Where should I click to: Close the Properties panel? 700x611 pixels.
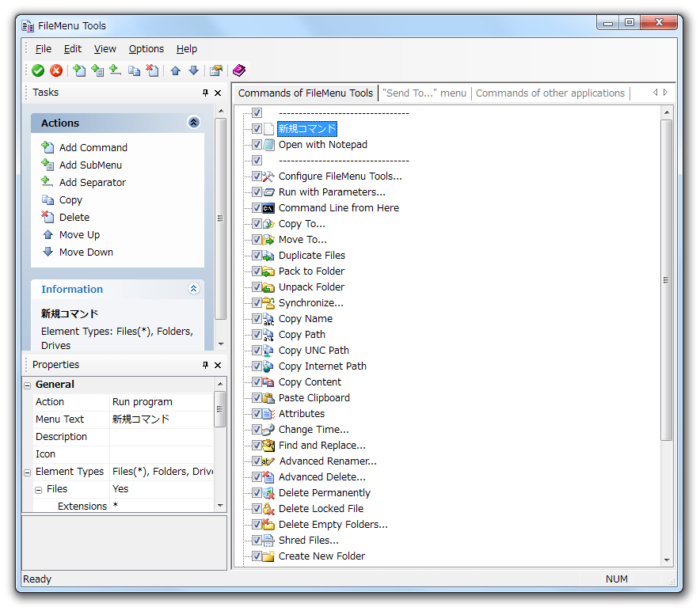218,365
